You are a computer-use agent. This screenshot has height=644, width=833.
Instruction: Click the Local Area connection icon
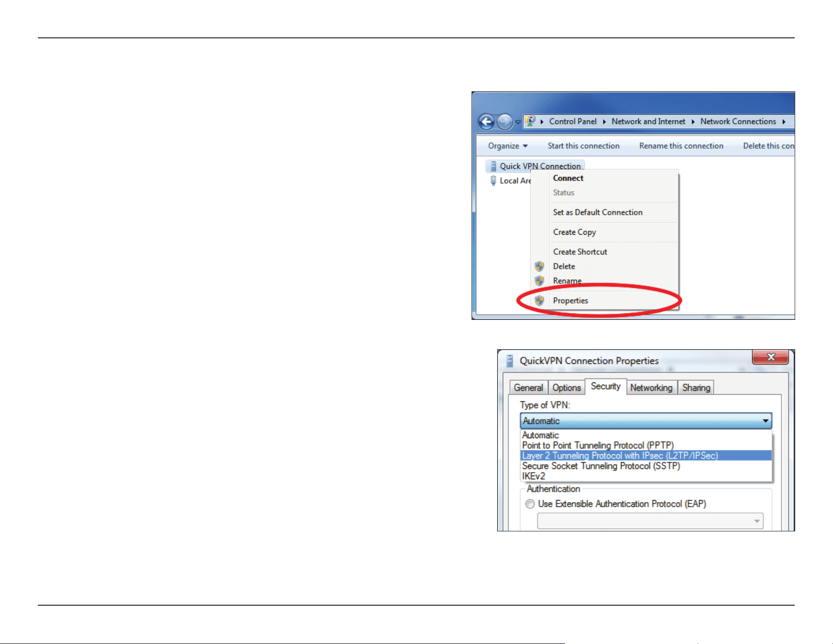pyautogui.click(x=493, y=181)
